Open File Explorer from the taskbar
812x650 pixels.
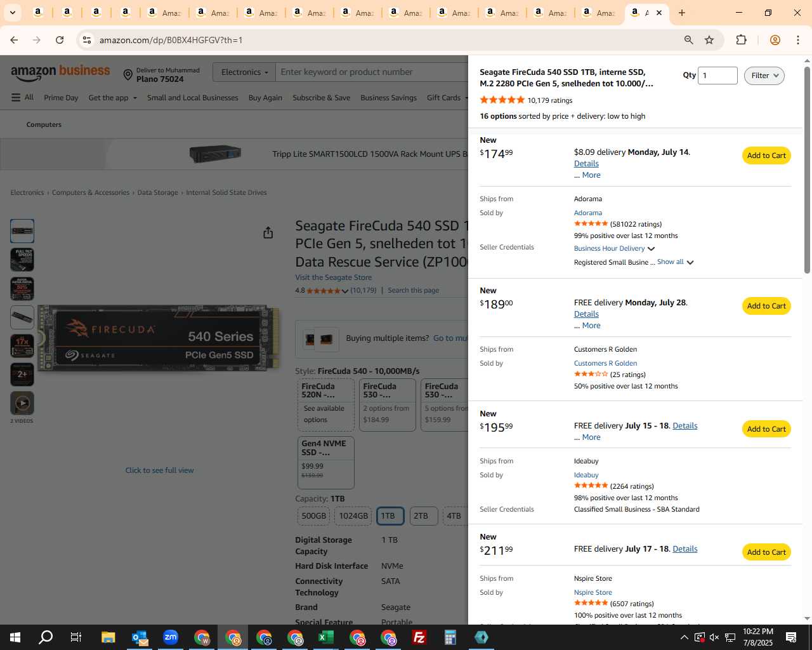pyautogui.click(x=108, y=637)
